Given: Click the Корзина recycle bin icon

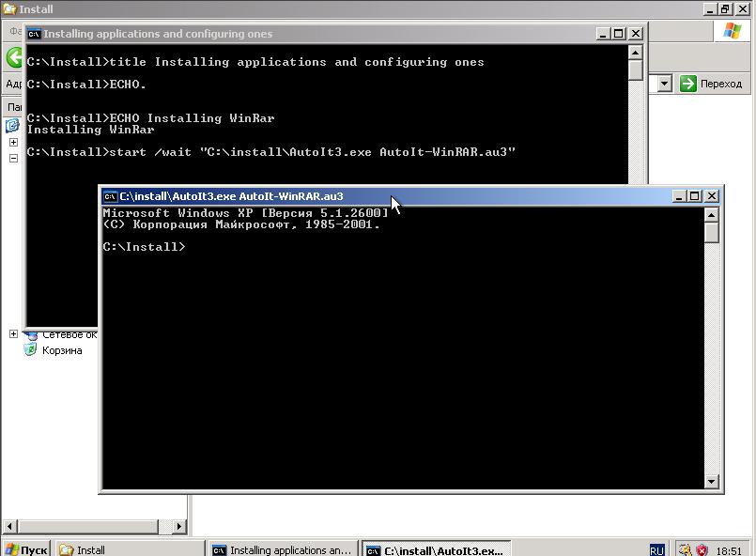Looking at the screenshot, I should tap(30, 349).
